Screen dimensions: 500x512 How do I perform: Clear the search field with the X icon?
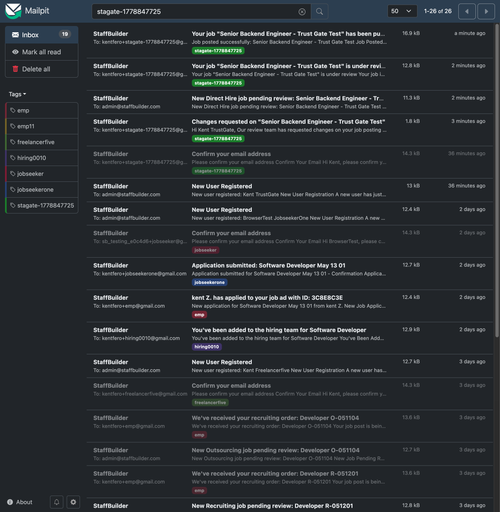pyautogui.click(x=302, y=12)
